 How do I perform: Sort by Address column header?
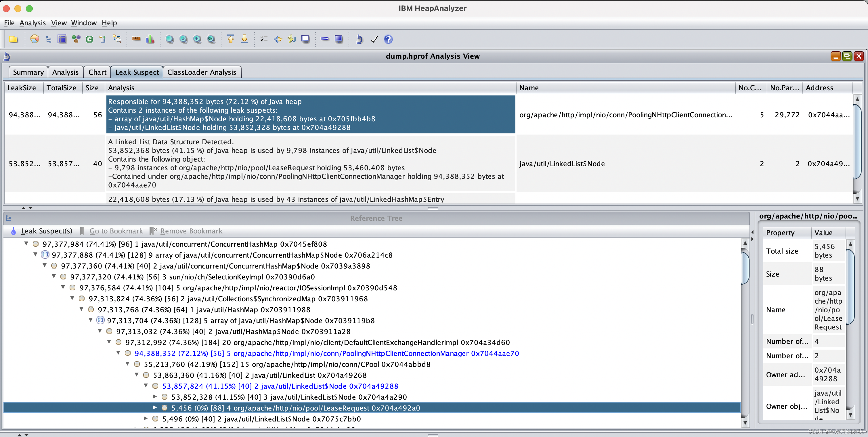pos(827,88)
